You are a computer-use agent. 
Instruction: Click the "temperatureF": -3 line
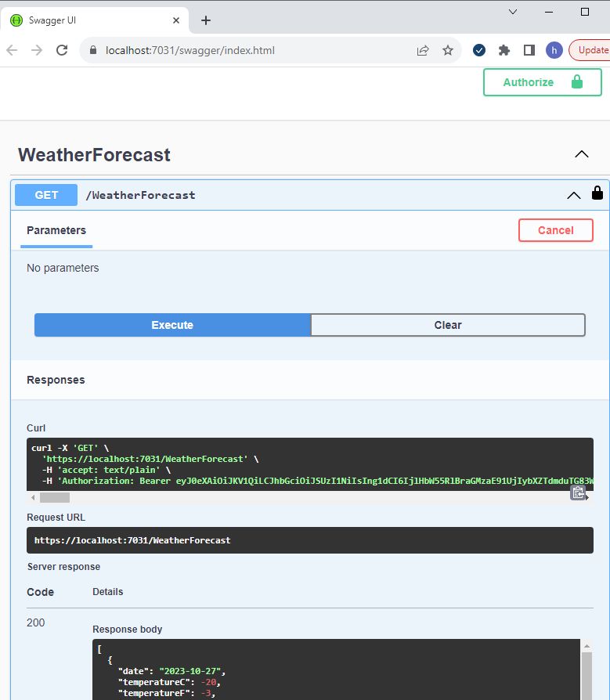tap(167, 693)
